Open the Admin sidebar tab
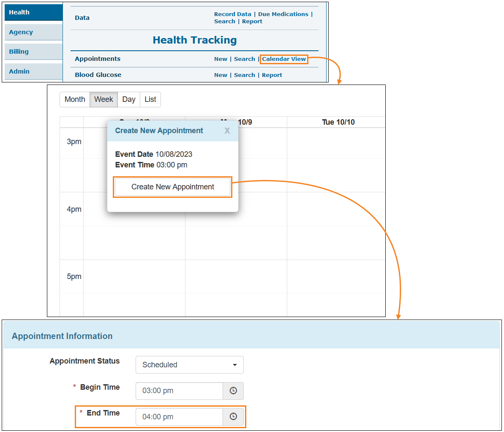This screenshot has height=432, width=504. point(33,71)
